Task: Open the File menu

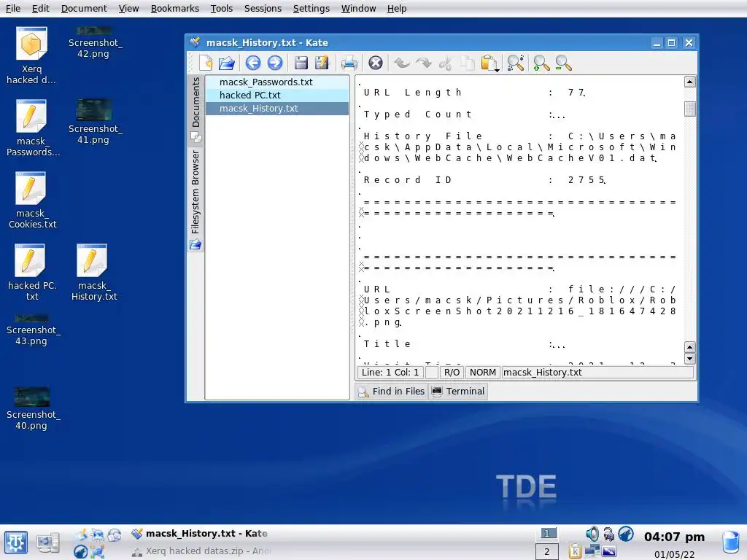Action: coord(13,9)
